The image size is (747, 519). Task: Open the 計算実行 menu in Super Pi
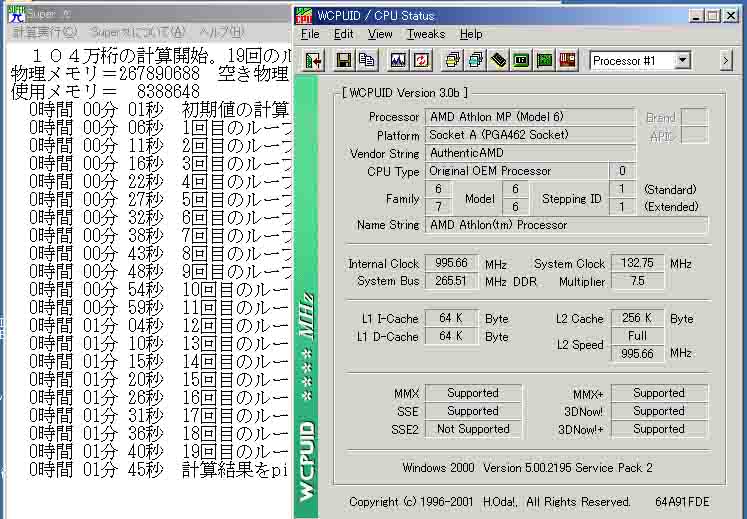pyautogui.click(x=45, y=32)
